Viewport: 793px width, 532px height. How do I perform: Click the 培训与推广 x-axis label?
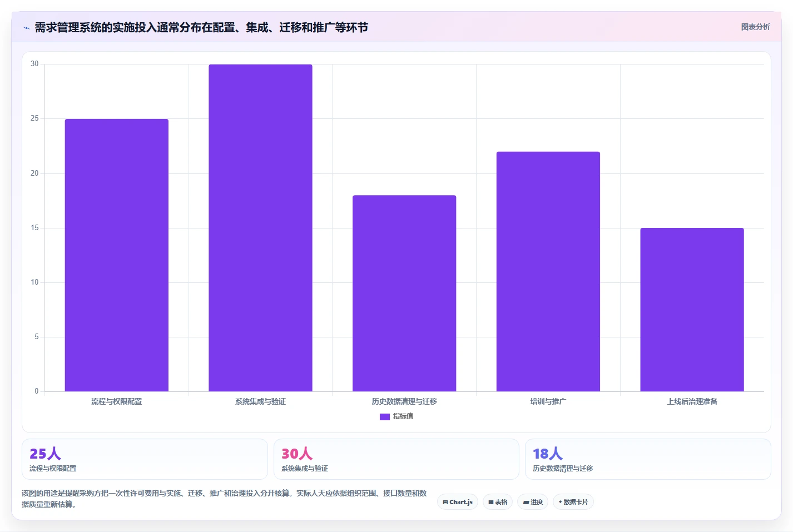[548, 401]
